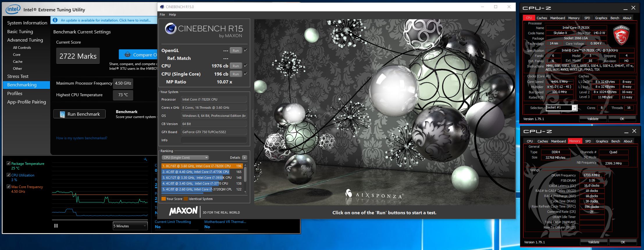
Task: Click the update info icon in XTU
Action: 55,20
